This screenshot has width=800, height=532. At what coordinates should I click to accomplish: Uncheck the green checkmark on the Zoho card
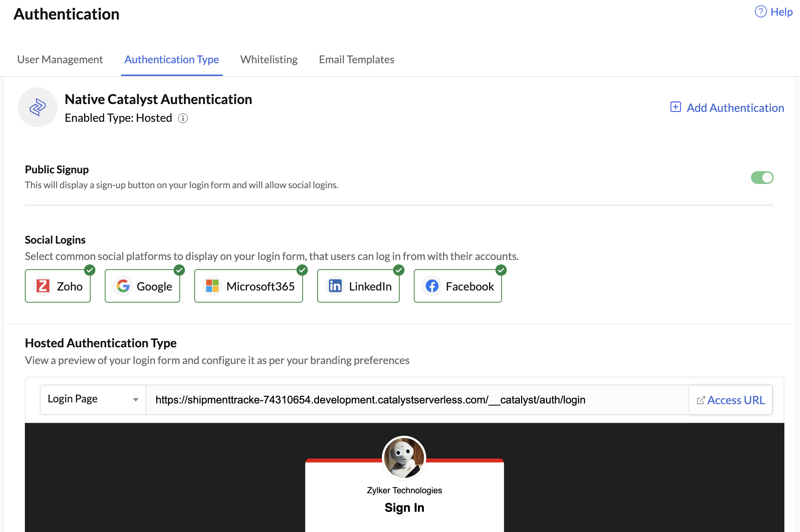pos(91,270)
